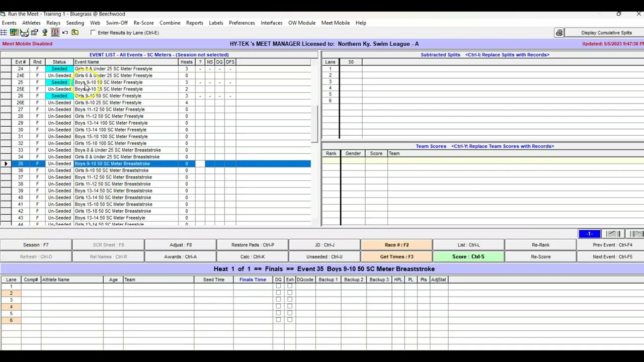
Task: Click the scoreboard timer toolbar icon
Action: coord(55,33)
